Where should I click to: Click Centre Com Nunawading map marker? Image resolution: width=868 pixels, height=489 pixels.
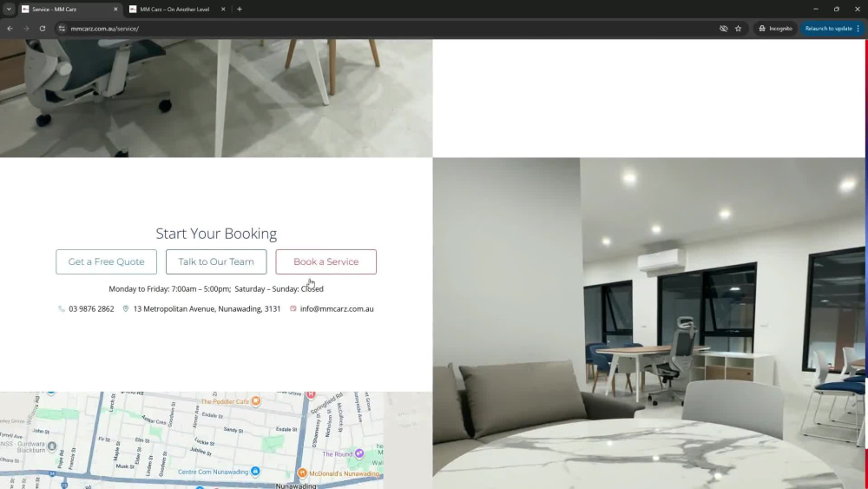click(x=255, y=472)
